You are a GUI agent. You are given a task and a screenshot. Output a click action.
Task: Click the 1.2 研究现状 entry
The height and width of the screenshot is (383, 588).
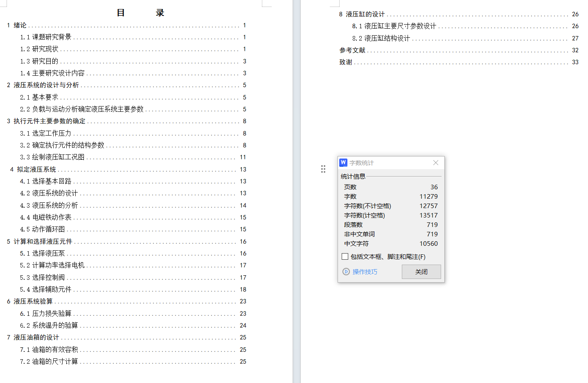click(x=133, y=49)
